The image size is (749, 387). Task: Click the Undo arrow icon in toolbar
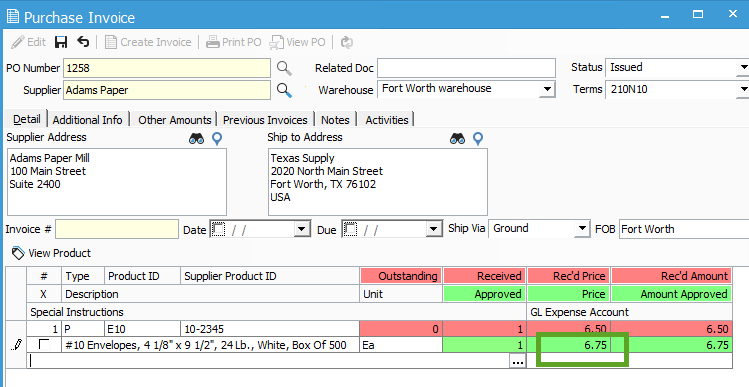tap(83, 42)
